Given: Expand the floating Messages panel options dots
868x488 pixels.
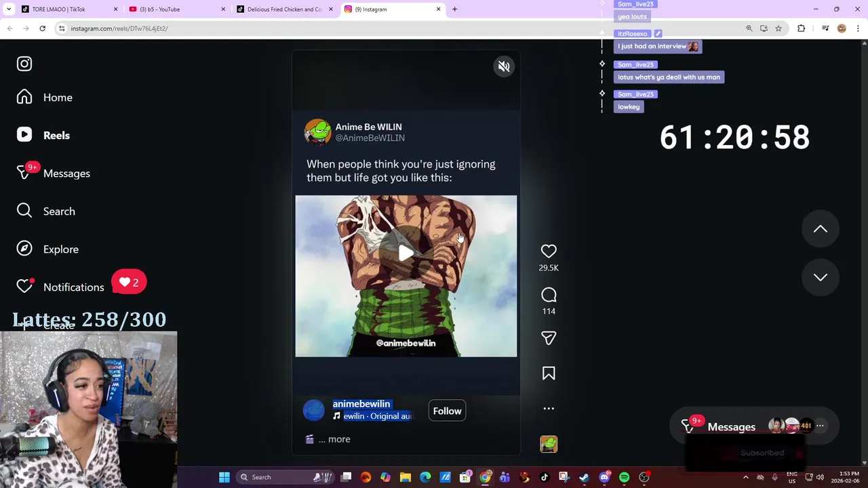Looking at the screenshot, I should click(x=820, y=426).
